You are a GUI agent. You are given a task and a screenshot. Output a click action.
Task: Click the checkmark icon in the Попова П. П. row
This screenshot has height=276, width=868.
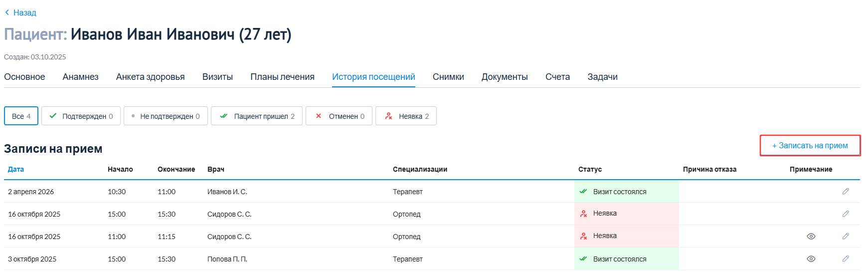coord(583,259)
